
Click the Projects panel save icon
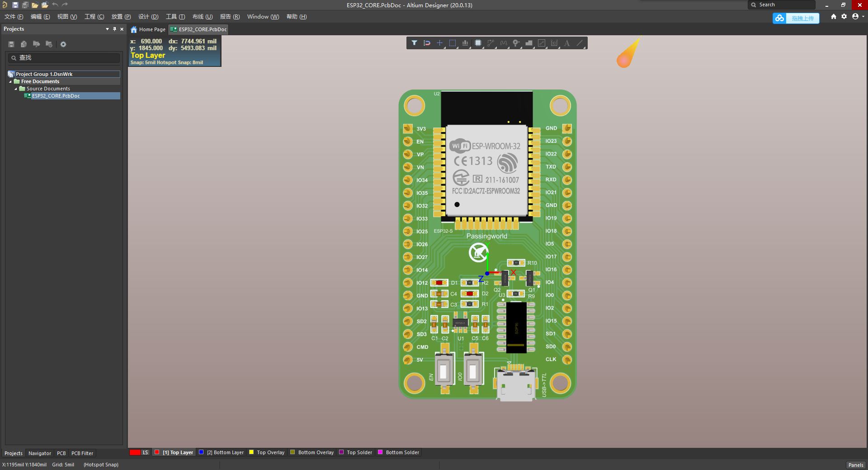pos(11,44)
